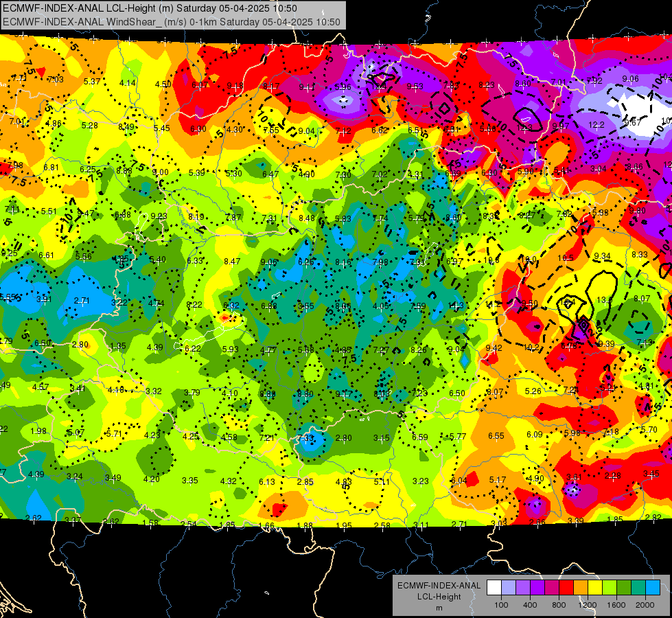Click the legend tick label 800

(x=559, y=605)
